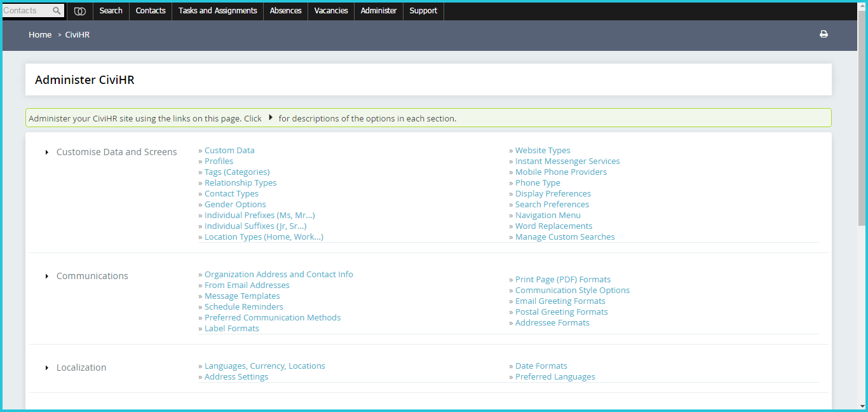Click the magnifier icon in Contacts search box
Viewport: 868px width, 412px height.
point(57,11)
